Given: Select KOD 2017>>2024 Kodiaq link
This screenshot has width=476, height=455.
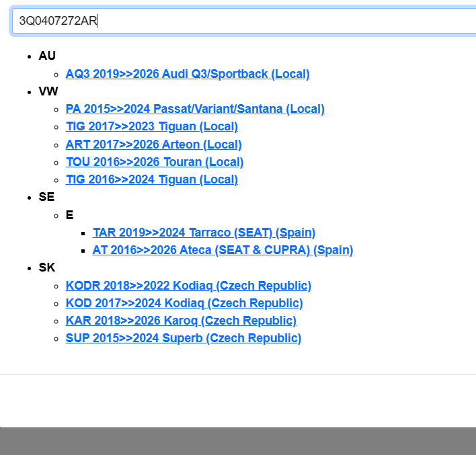Looking at the screenshot, I should click(184, 303).
